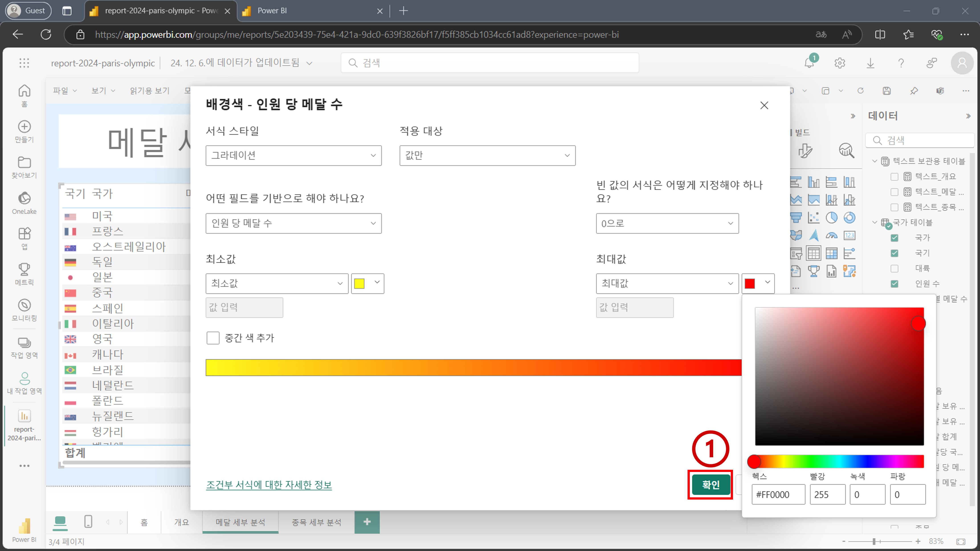Choose the pie chart visualization
Screen dimensions: 980x551
tap(832, 218)
